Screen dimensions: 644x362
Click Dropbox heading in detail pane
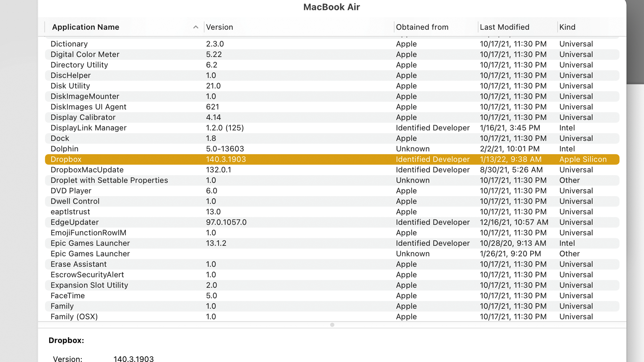coord(66,341)
